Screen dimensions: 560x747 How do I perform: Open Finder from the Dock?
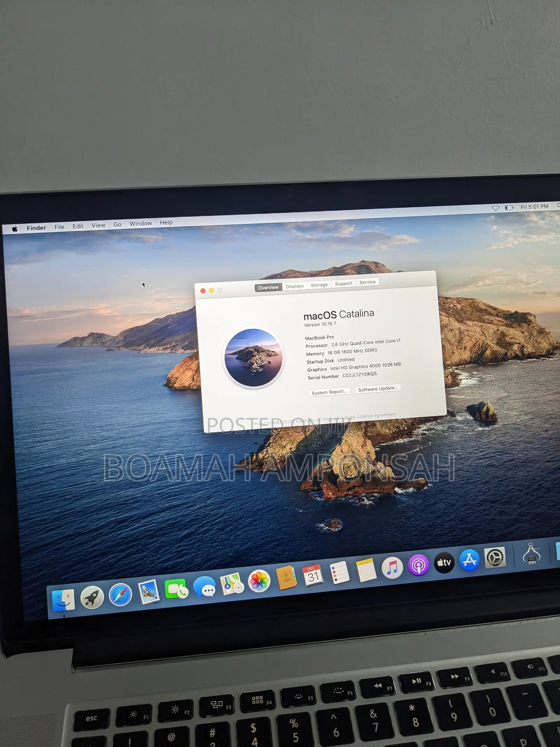pyautogui.click(x=63, y=600)
